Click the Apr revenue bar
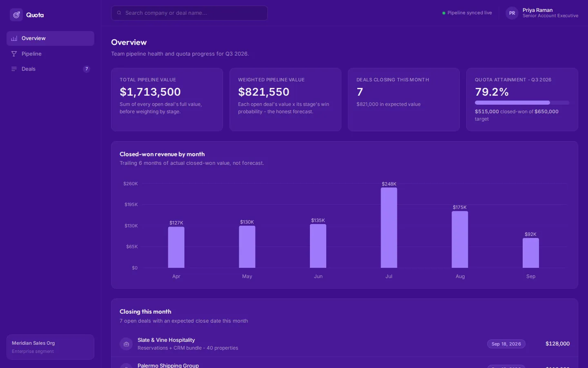This screenshot has width=588, height=368. click(176, 247)
